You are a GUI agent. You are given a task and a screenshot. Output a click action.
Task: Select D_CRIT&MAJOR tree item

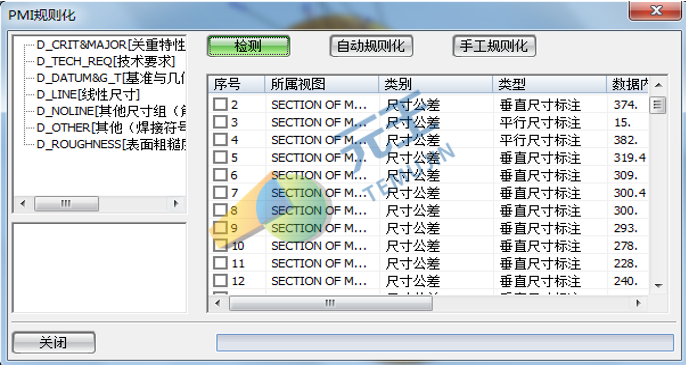(x=111, y=45)
